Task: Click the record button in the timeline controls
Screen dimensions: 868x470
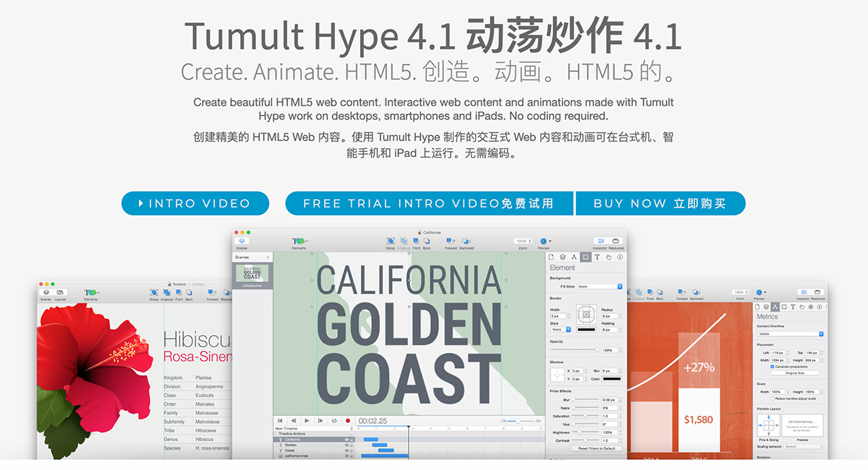Action: (348, 419)
